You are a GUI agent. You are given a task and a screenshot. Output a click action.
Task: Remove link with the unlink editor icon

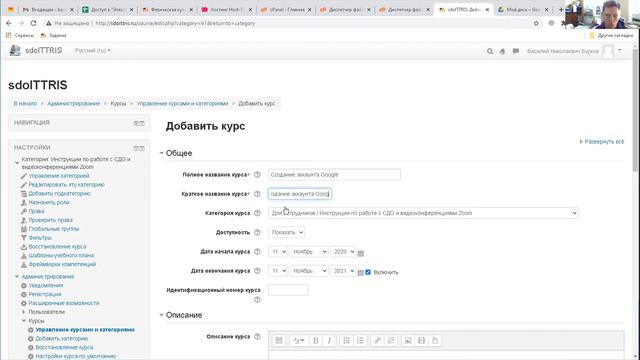pyautogui.click(x=391, y=340)
